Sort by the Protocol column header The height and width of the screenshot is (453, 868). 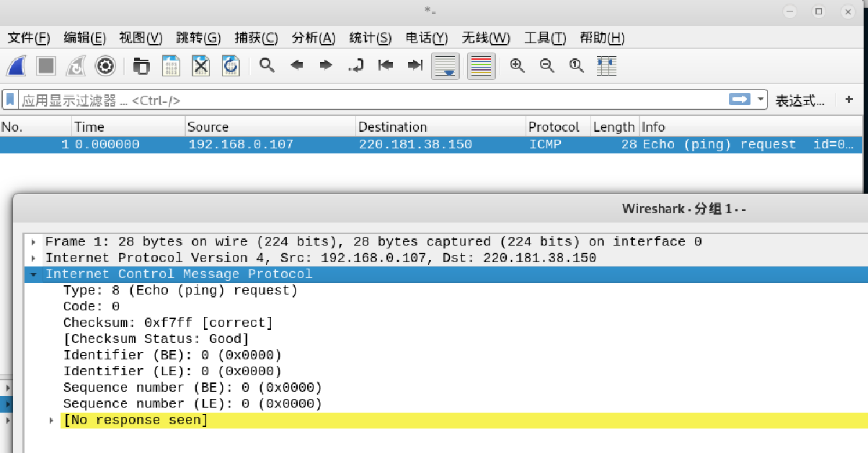pyautogui.click(x=559, y=127)
